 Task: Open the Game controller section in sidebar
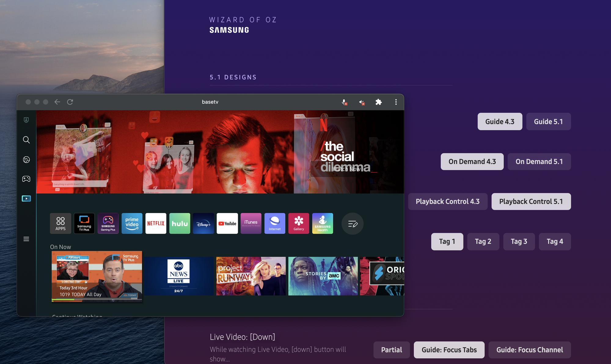pyautogui.click(x=26, y=179)
